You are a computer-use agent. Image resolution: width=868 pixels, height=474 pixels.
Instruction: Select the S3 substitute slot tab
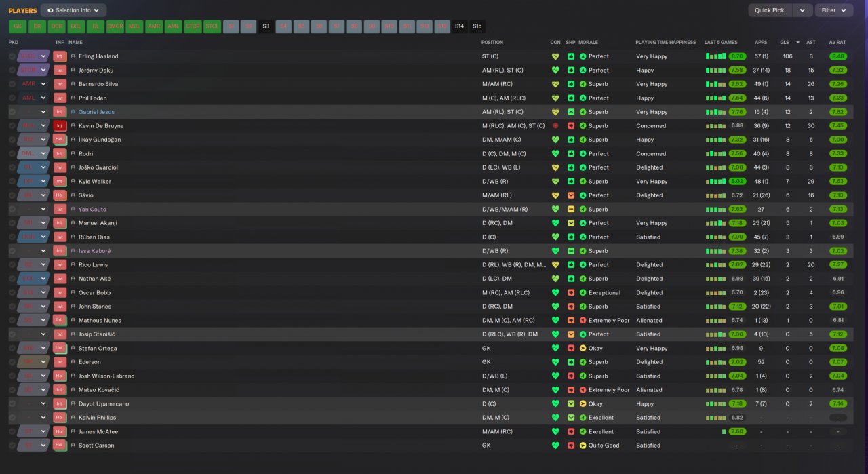coord(266,26)
